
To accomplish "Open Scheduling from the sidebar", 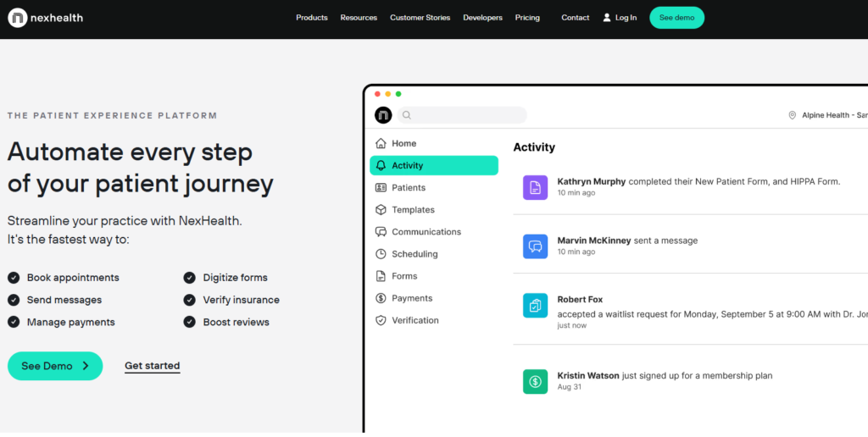I will (x=415, y=254).
